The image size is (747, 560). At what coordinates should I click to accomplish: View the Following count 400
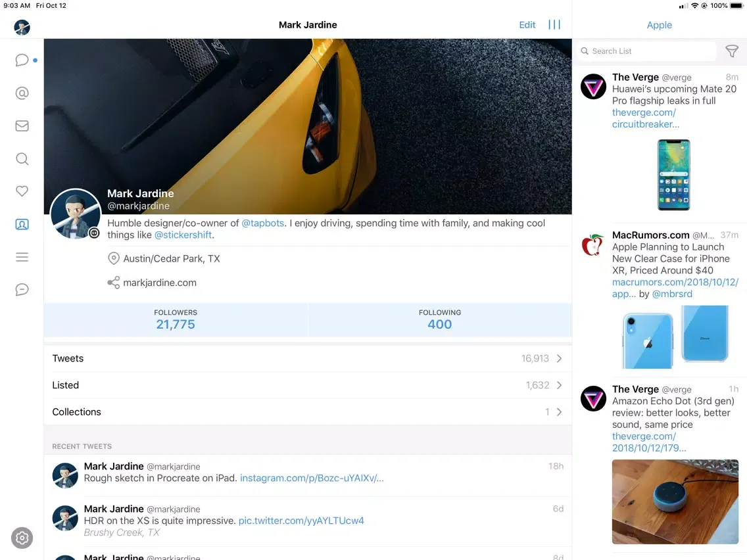[x=439, y=324]
